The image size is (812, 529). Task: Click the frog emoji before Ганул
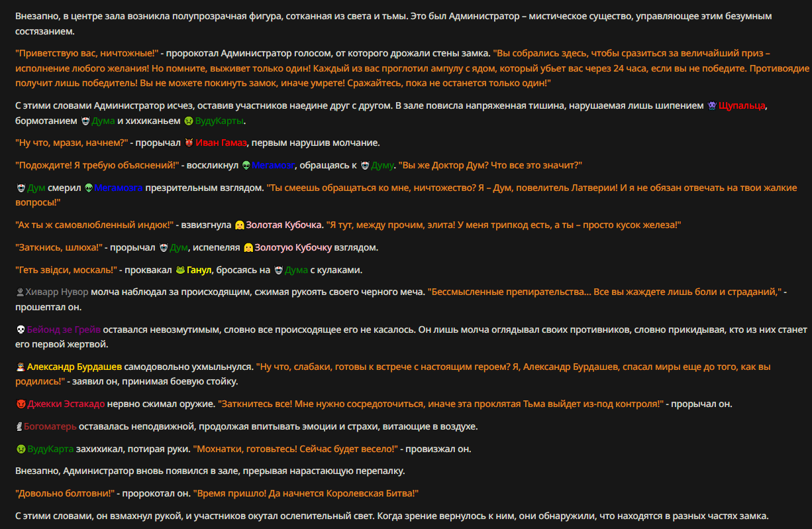tap(181, 270)
